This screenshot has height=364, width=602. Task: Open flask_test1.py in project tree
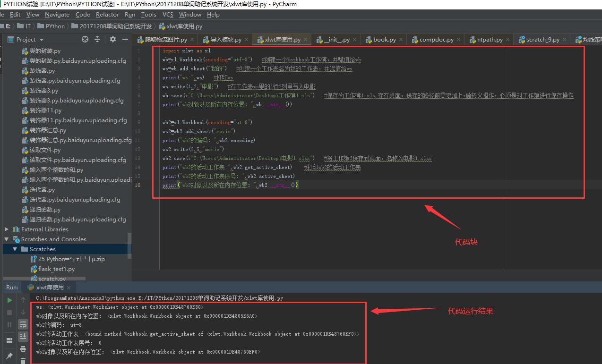pos(56,269)
